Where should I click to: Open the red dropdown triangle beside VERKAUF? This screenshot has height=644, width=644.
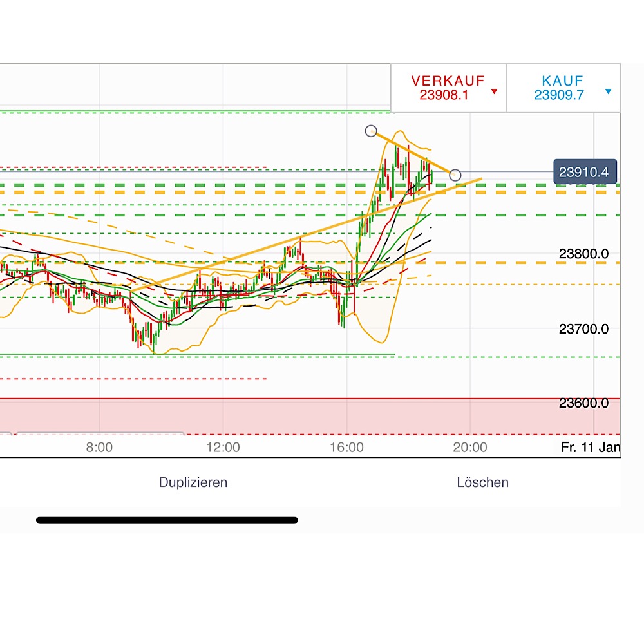pos(493,91)
